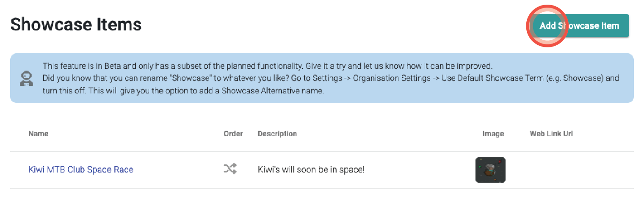Click the Image column header
The image size is (644, 211).
(x=493, y=134)
